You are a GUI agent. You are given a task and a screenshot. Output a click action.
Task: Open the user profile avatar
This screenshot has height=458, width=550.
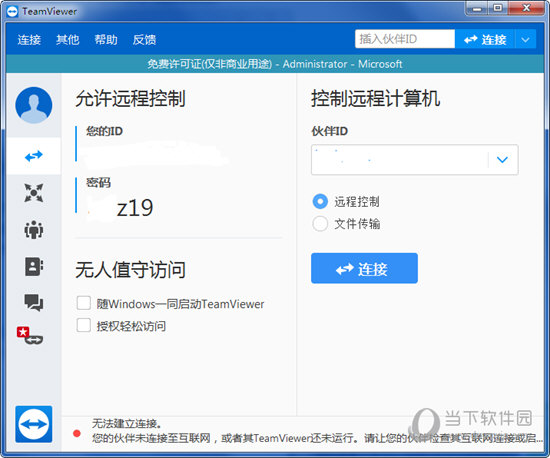coord(34,105)
